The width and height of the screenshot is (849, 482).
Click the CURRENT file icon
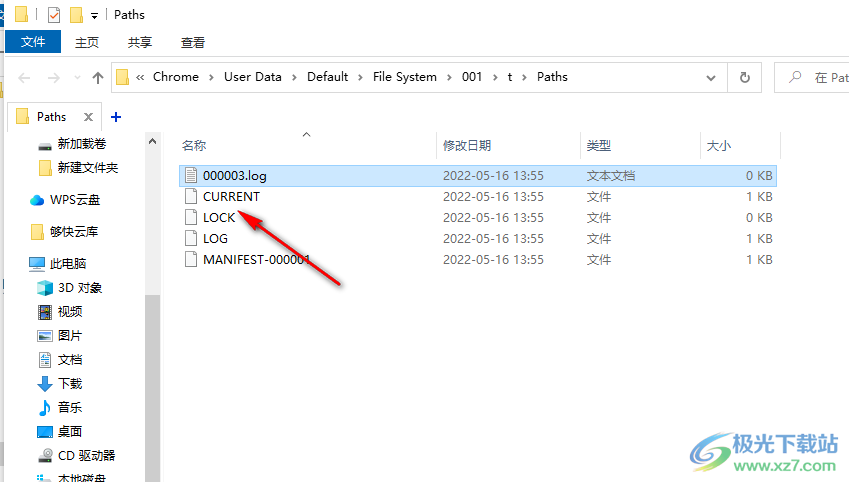[191, 197]
